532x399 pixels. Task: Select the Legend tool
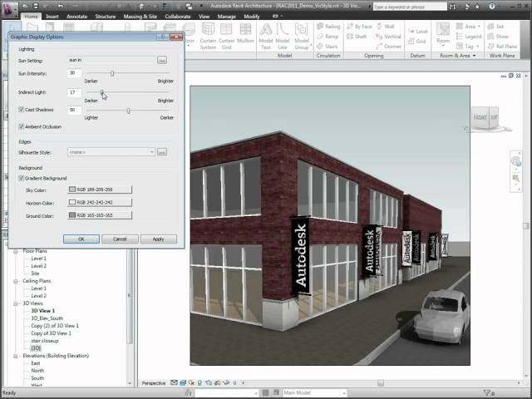tap(469, 37)
